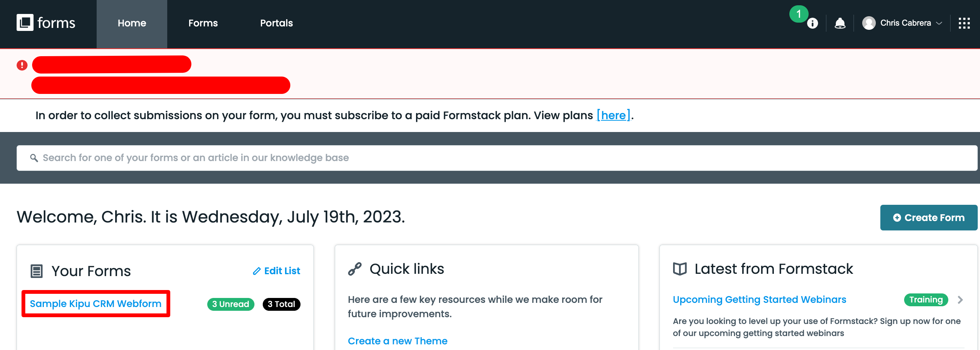Switch to the Forms tab
This screenshot has height=350, width=980.
pyautogui.click(x=203, y=23)
